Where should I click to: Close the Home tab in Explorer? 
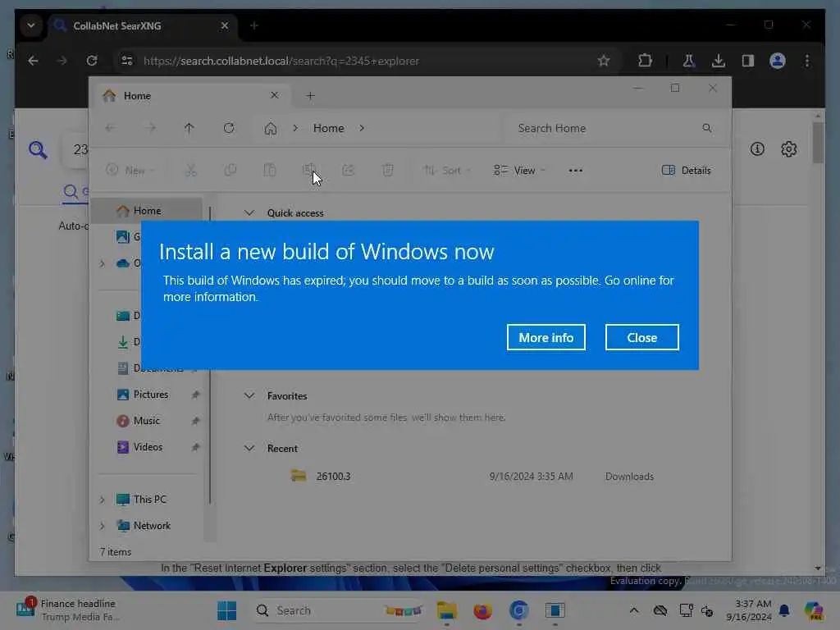(x=274, y=95)
